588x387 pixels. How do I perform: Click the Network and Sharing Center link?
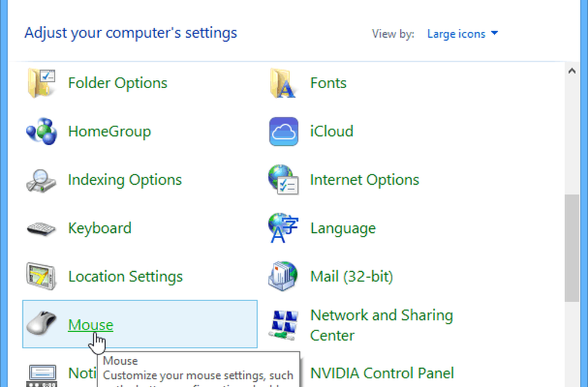382,325
